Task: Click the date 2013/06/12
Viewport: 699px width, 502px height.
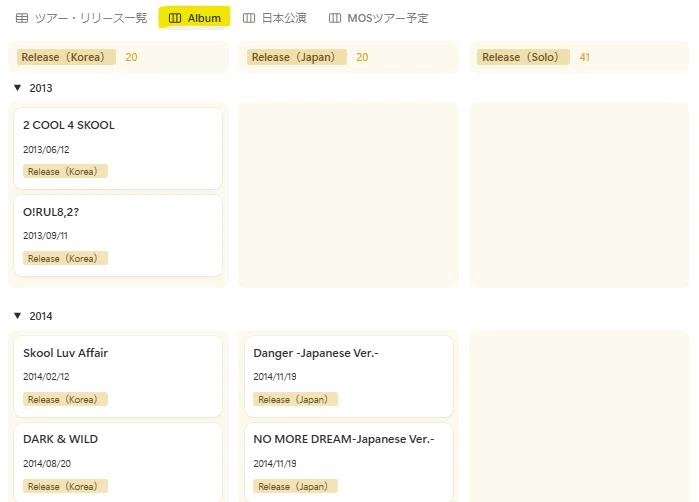Action: point(46,150)
